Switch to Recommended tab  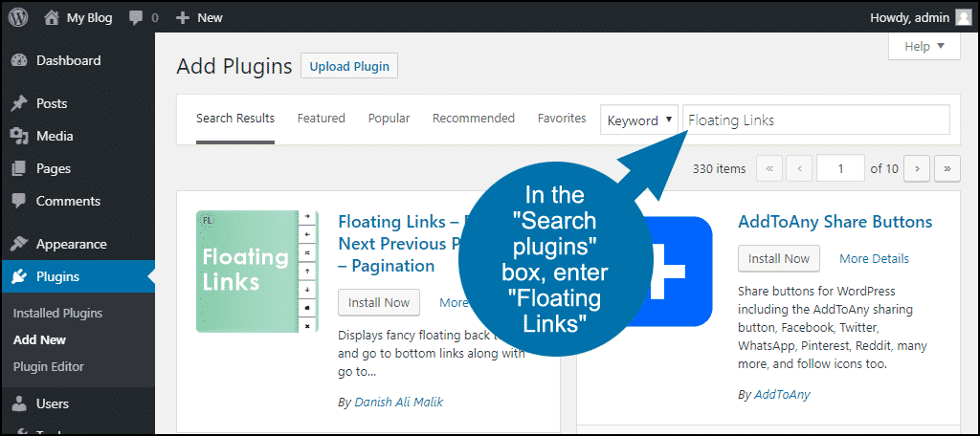(474, 119)
